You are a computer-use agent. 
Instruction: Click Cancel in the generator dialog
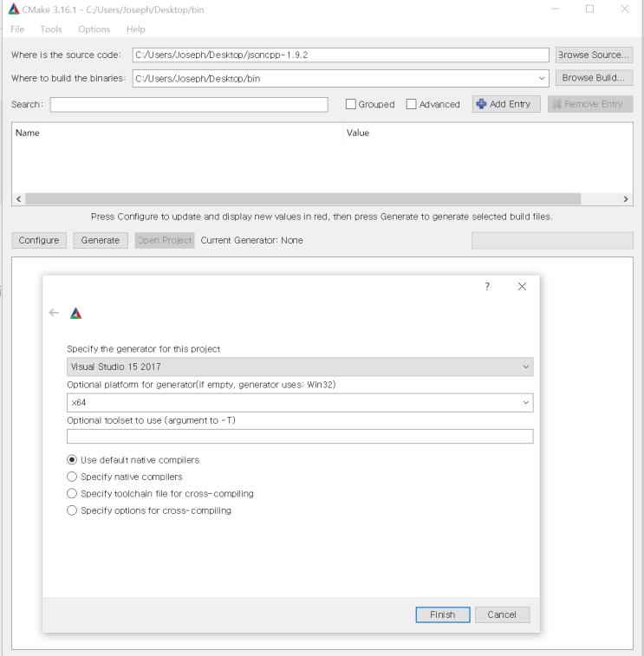502,614
